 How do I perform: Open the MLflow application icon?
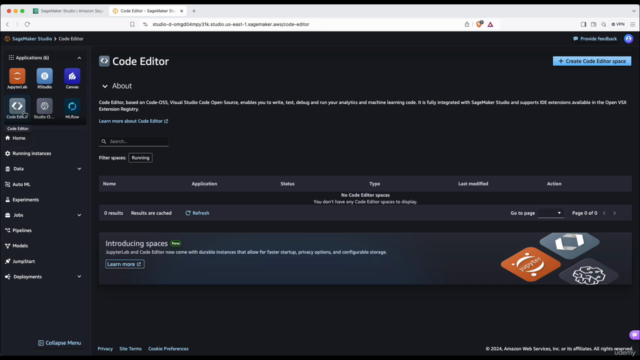[72, 106]
